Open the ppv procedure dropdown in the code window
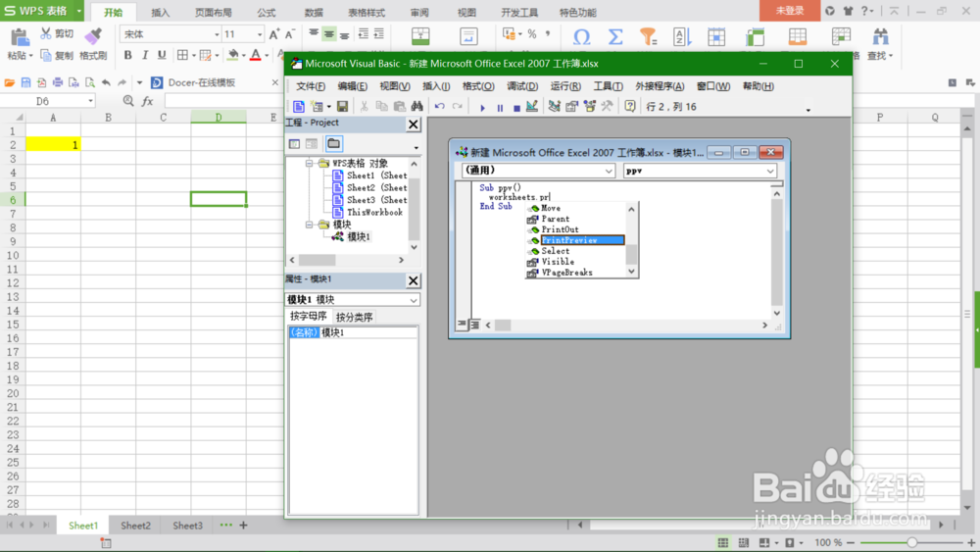The height and width of the screenshot is (552, 980). pyautogui.click(x=770, y=171)
